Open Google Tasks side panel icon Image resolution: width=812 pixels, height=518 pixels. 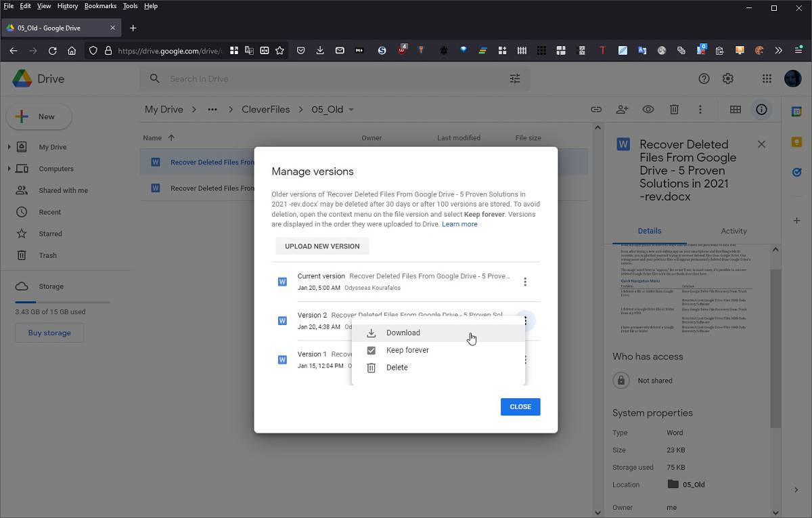click(x=796, y=172)
